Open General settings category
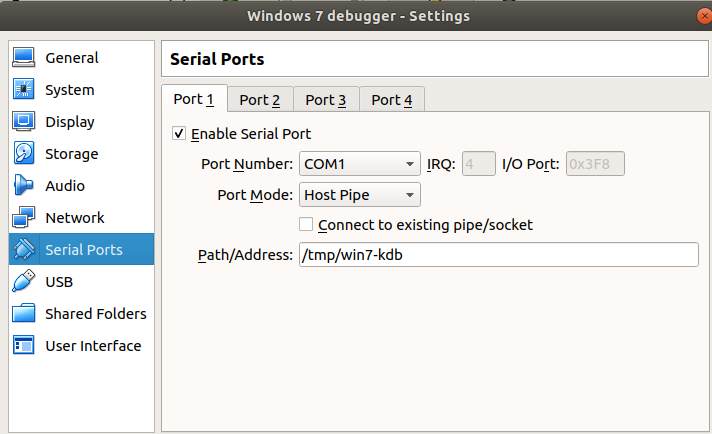Viewport: 712px width, 434px height. coord(82,58)
